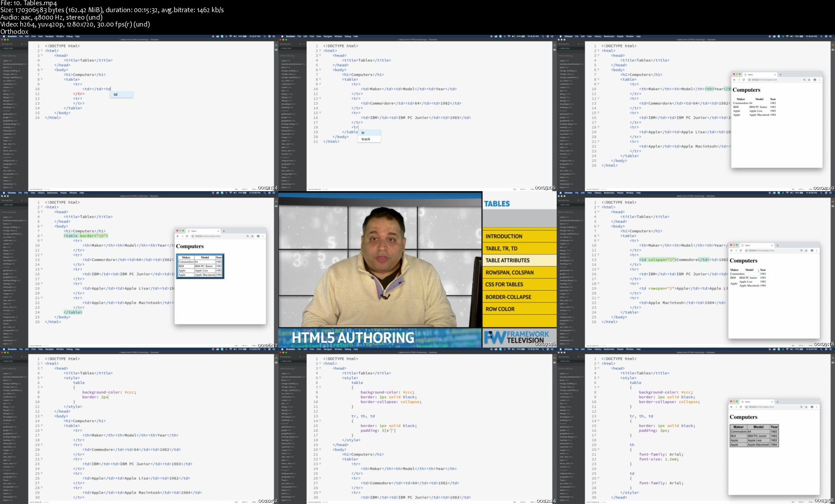Click new tab plus in 00:13:58 browser

pos(777,402)
